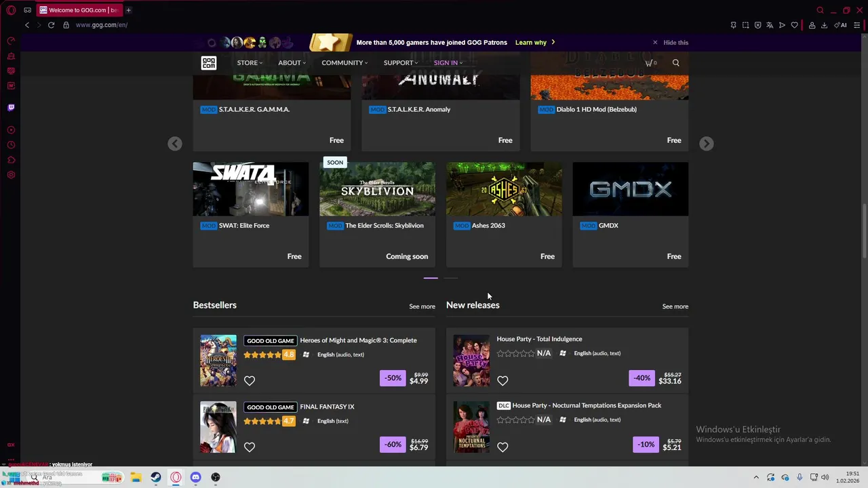Screen dimensions: 868x488
Task: Reload the current page
Action: point(51,25)
